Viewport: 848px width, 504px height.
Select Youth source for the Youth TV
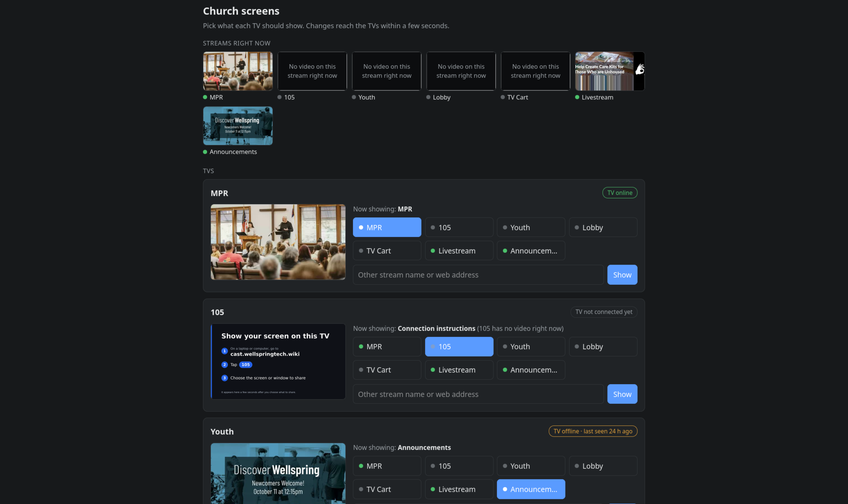pos(531,466)
